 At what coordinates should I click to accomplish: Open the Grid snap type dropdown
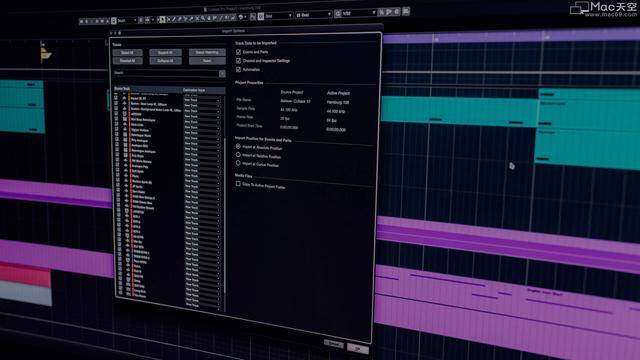279,16
